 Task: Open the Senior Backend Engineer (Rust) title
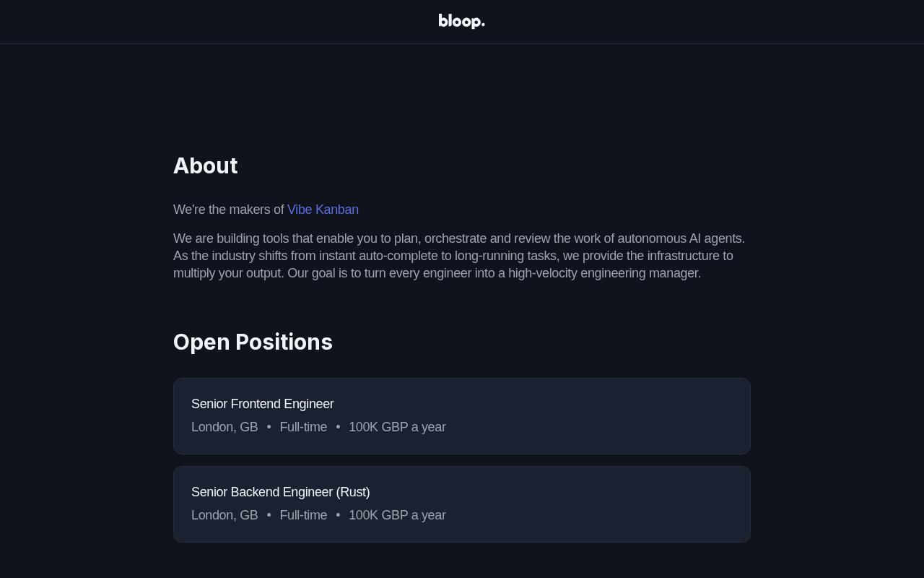coord(280,492)
